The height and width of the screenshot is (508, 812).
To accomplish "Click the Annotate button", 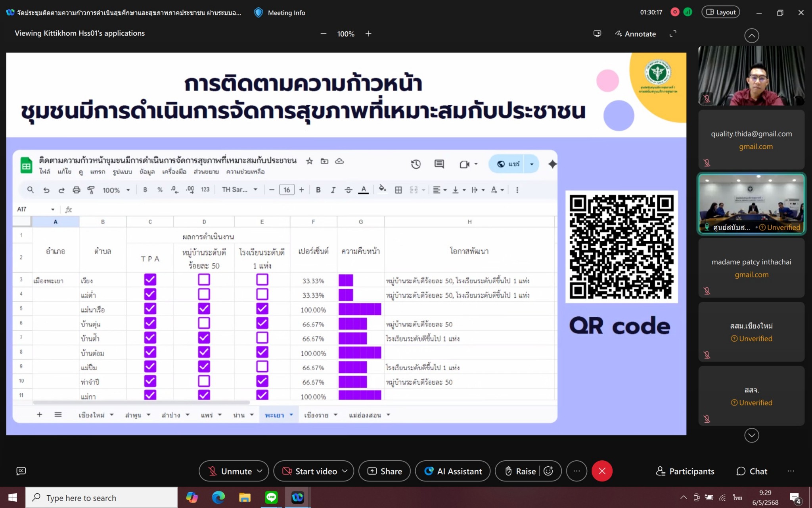I will pyautogui.click(x=635, y=34).
